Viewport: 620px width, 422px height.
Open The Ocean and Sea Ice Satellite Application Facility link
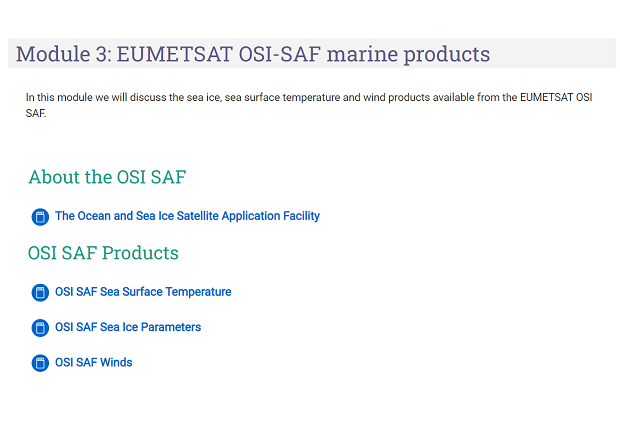click(187, 216)
